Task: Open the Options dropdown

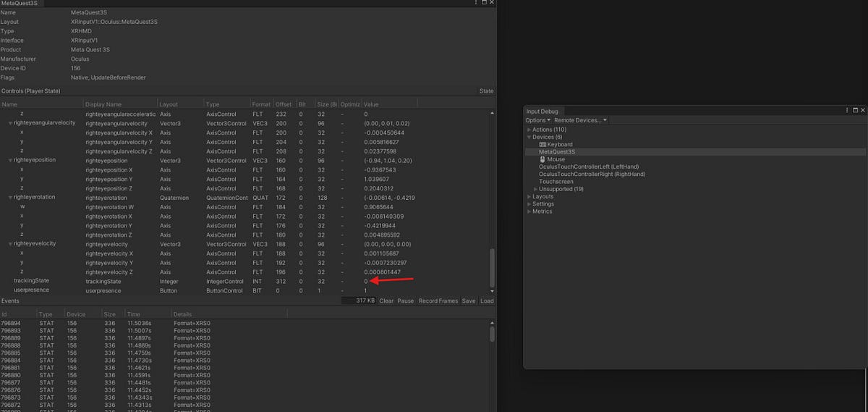Action: [537, 120]
